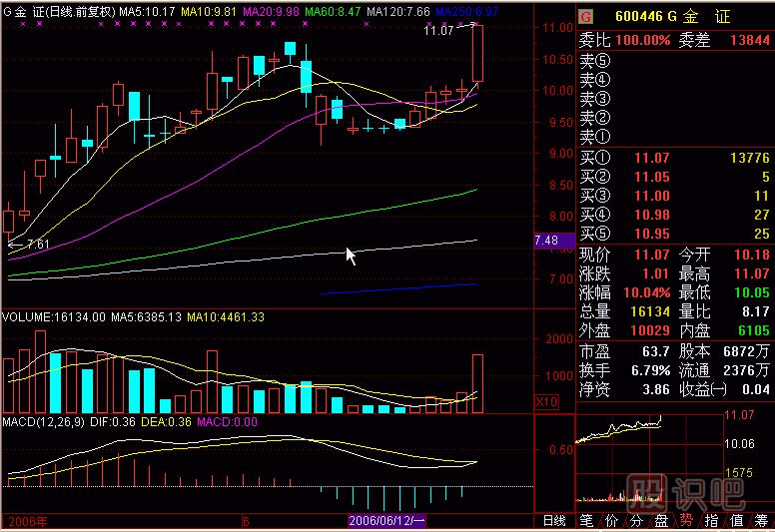775x532 pixels.
Task: Click the tall red limit-up candlestick
Action: (477, 53)
